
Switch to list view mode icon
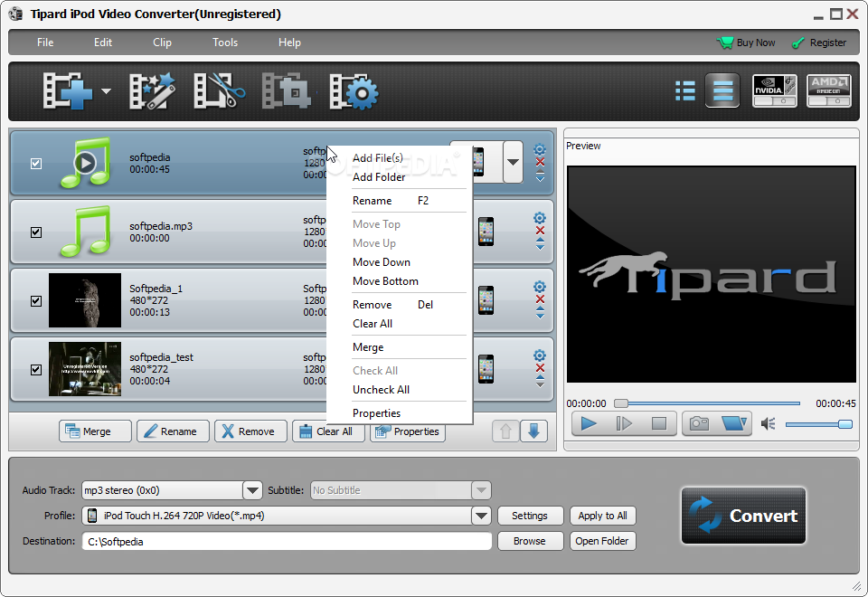(685, 90)
